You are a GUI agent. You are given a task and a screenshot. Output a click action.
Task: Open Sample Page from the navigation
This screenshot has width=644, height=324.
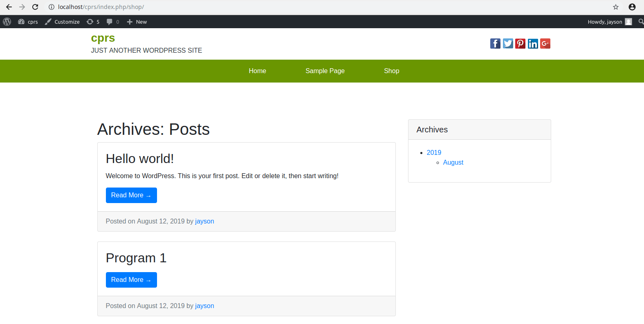tap(325, 71)
